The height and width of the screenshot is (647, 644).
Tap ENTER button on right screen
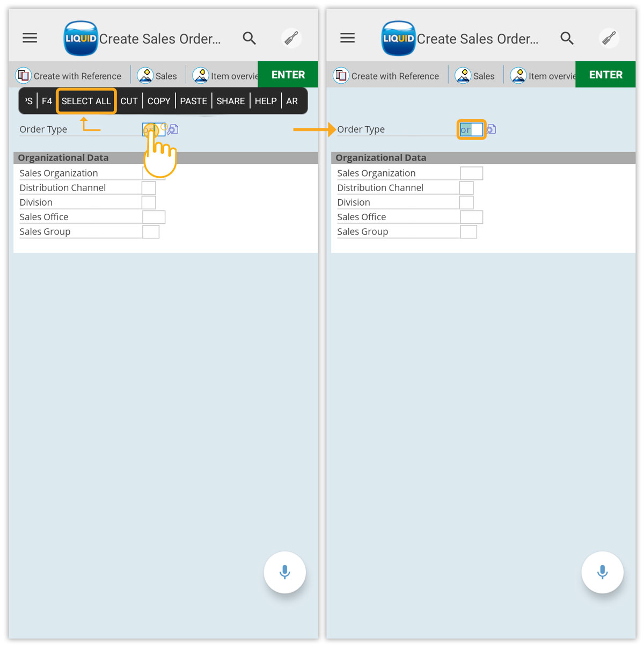click(605, 75)
